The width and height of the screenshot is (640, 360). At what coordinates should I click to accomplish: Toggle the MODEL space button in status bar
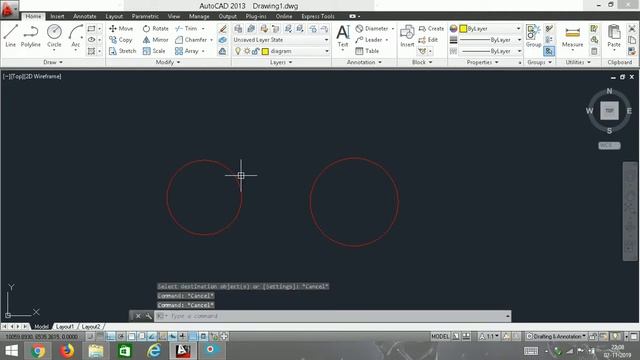(x=440, y=336)
